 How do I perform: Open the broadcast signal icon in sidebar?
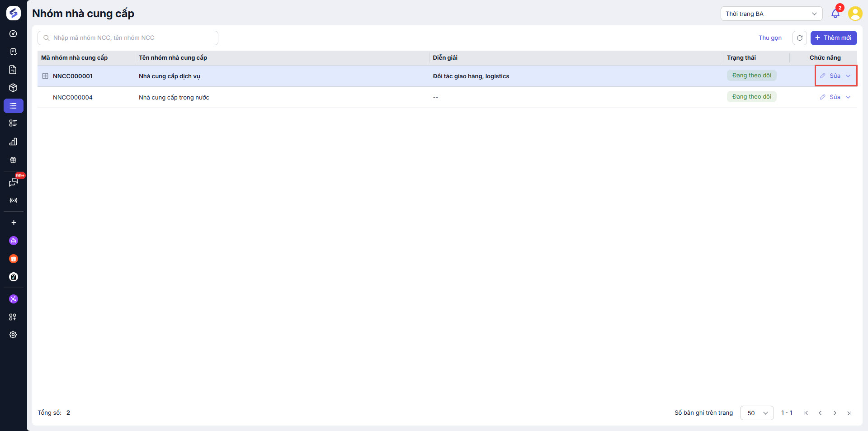click(14, 200)
